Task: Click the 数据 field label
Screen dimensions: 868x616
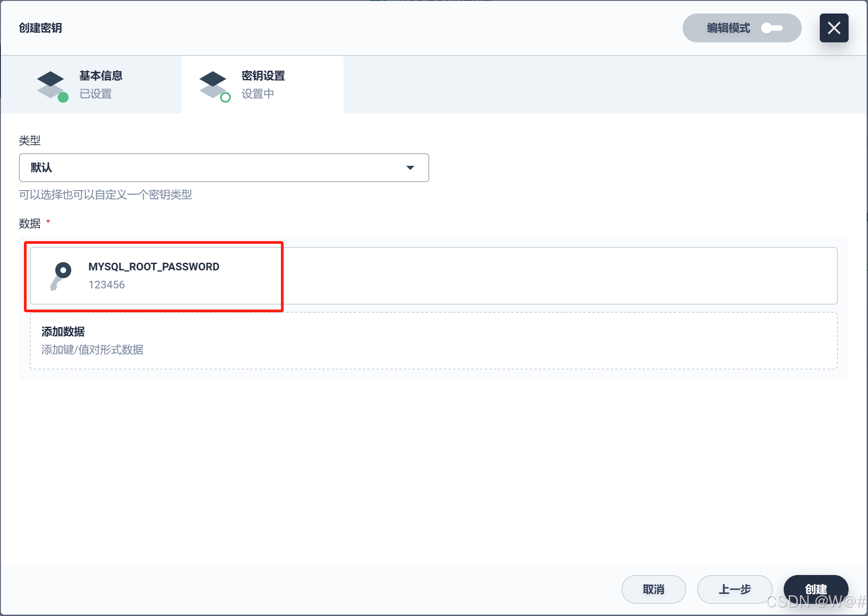Action: [30, 224]
